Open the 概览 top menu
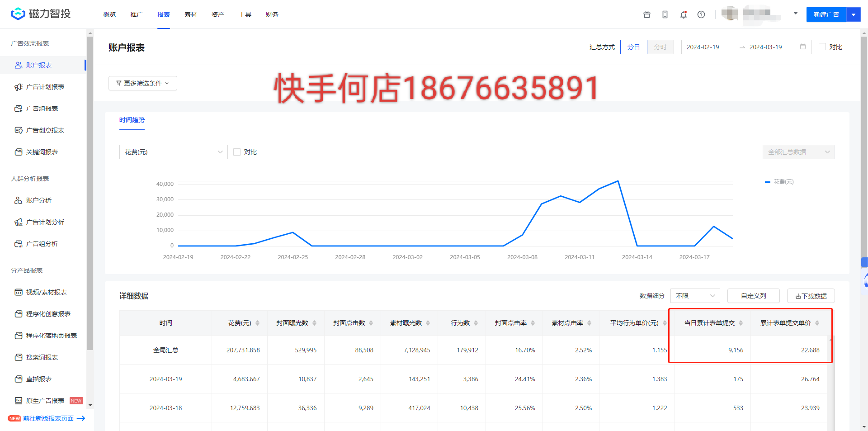 click(x=109, y=14)
